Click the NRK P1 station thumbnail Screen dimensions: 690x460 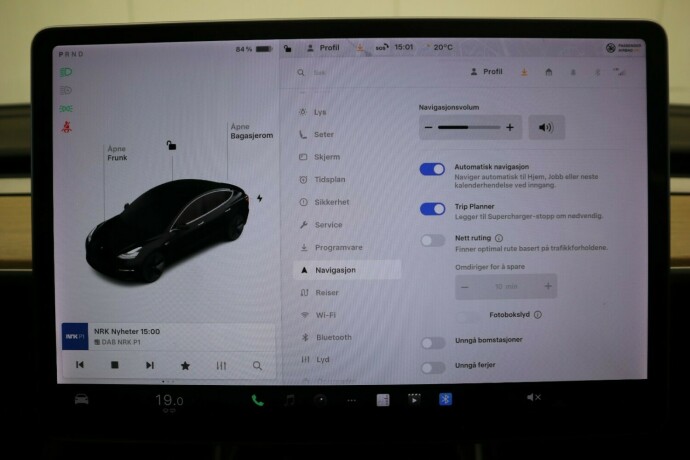(x=75, y=337)
